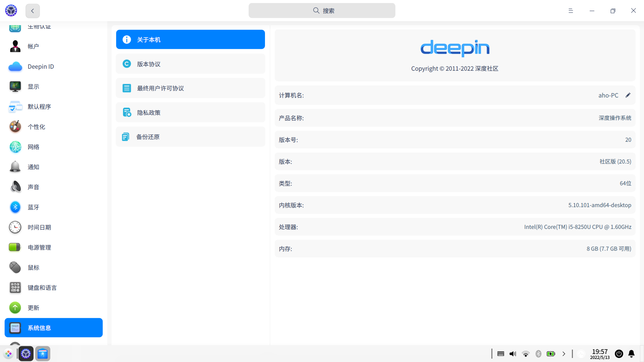Click the back arrow at top left
The height and width of the screenshot is (362, 644).
(32, 11)
